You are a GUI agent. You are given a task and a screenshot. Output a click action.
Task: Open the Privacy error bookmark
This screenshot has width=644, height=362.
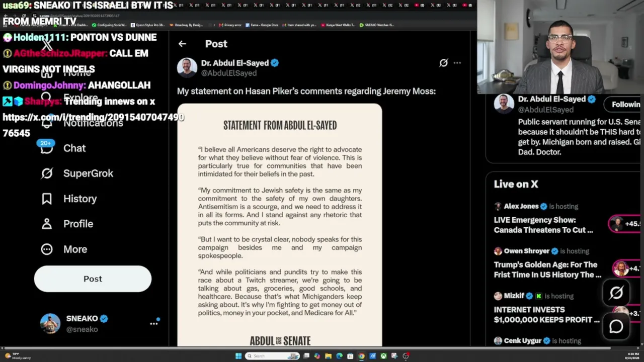click(230, 25)
